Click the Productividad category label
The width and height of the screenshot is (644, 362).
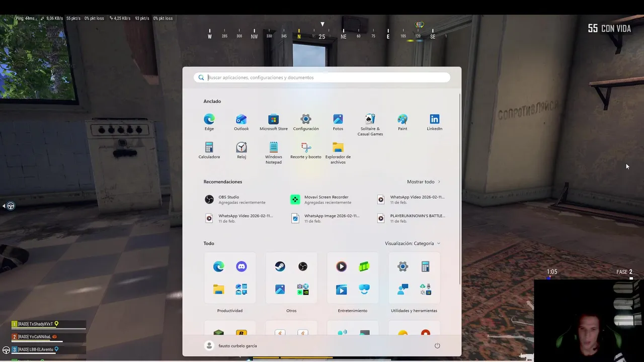tap(230, 311)
